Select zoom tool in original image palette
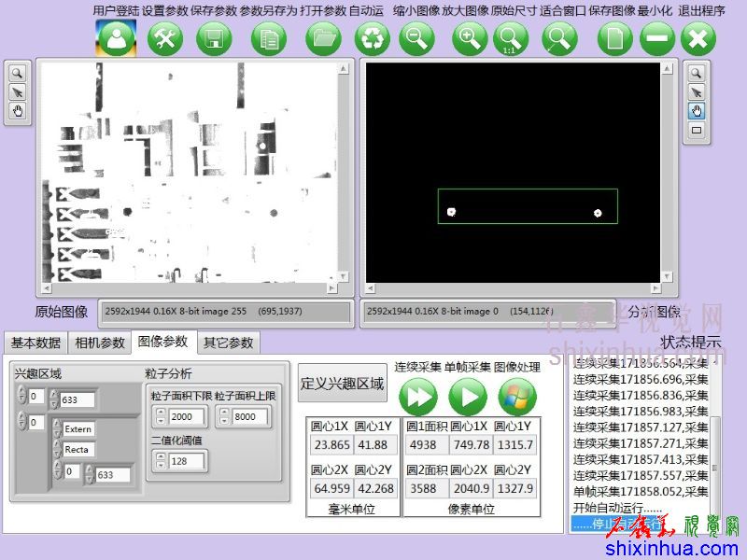Screen dimensions: 747x560 [17, 74]
